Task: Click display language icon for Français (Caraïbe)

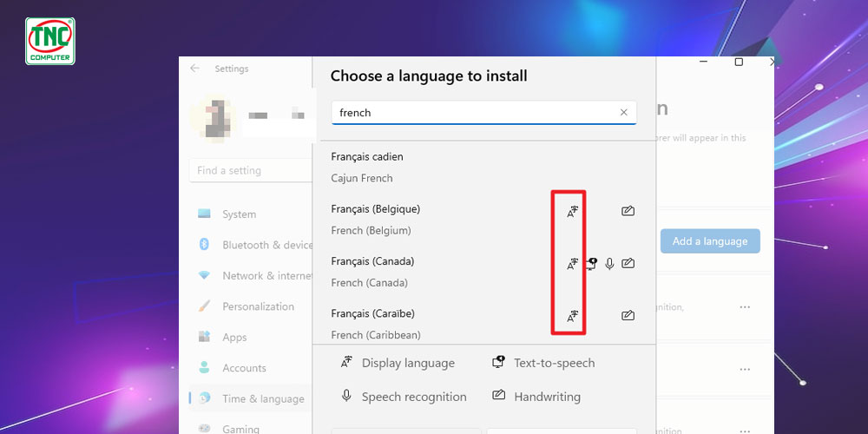Action: coord(572,316)
